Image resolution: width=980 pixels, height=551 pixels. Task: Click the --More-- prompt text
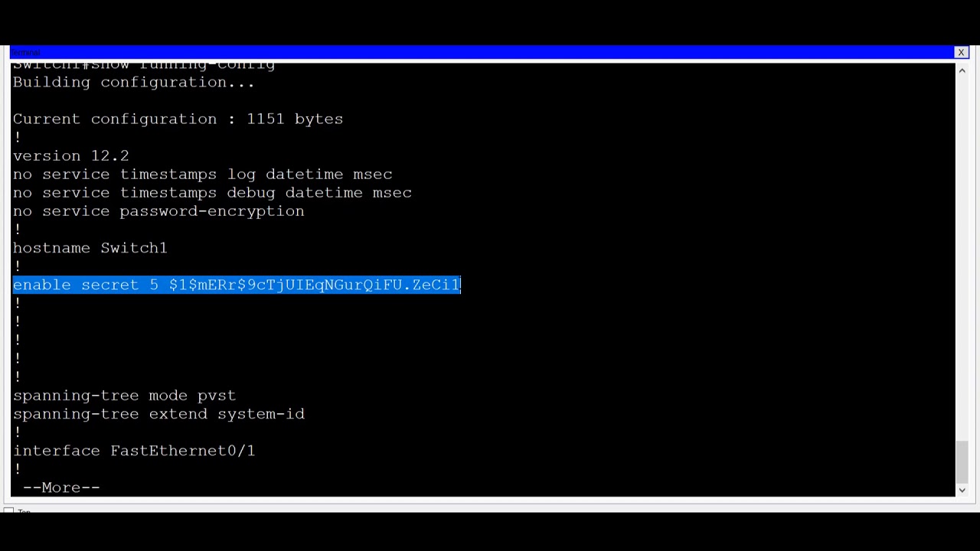(60, 487)
